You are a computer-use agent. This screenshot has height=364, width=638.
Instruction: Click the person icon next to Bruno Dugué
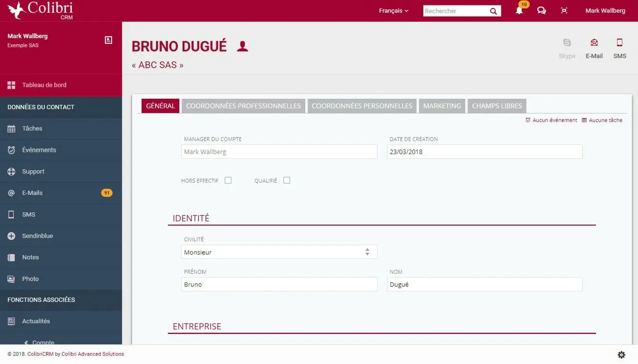tap(242, 46)
